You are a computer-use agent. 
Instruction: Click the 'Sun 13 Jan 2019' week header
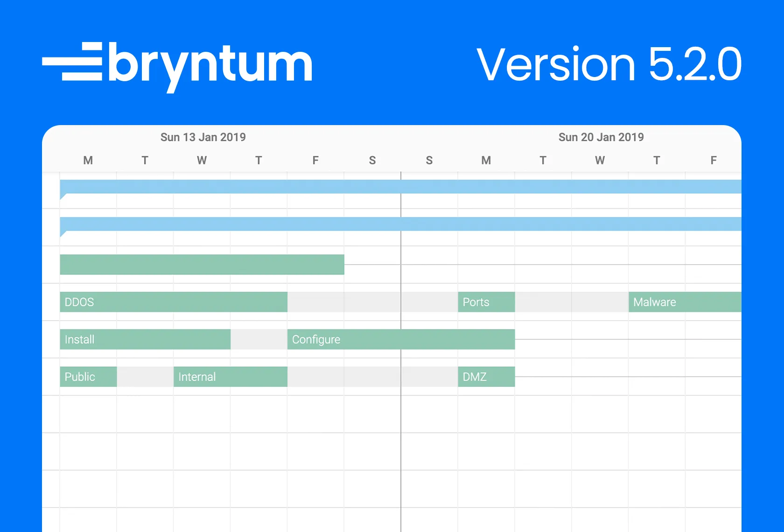click(203, 137)
